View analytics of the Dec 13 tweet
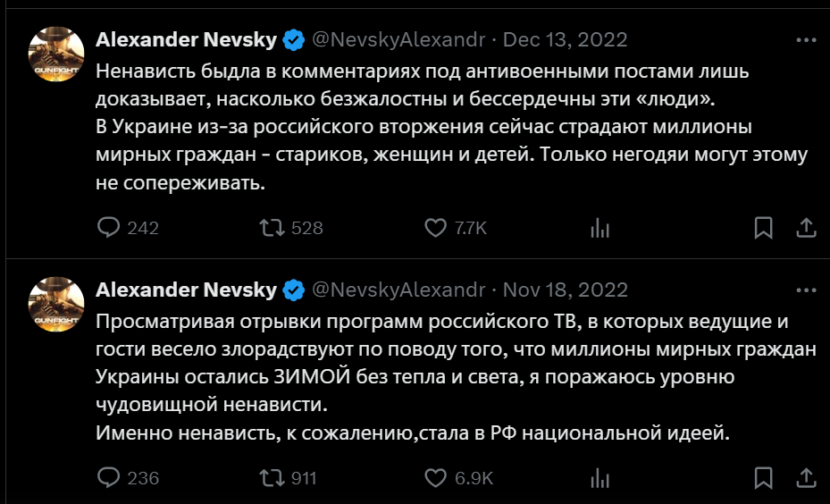The image size is (830, 504). click(599, 228)
